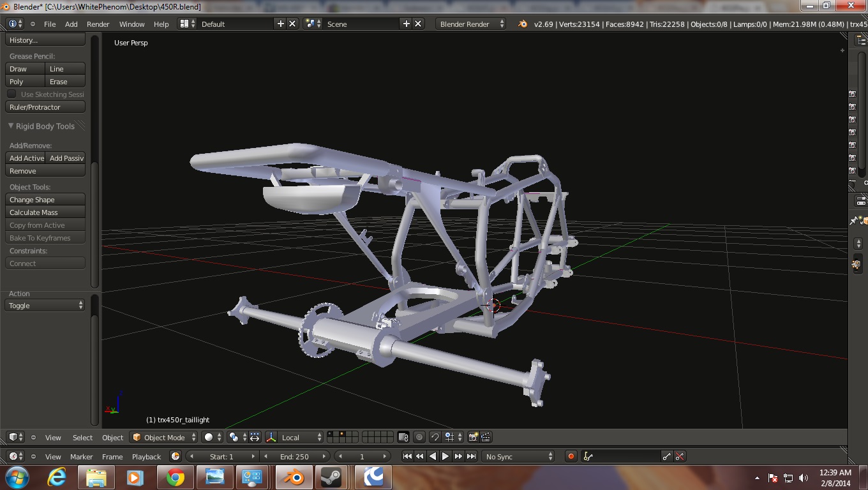This screenshot has height=490, width=868.
Task: Open the No Sync dropdown
Action: pyautogui.click(x=518, y=456)
